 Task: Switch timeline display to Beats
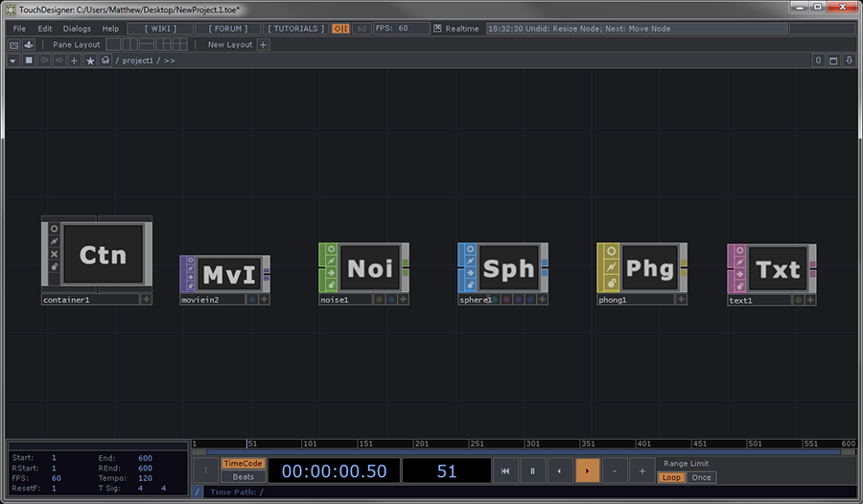coord(244,476)
